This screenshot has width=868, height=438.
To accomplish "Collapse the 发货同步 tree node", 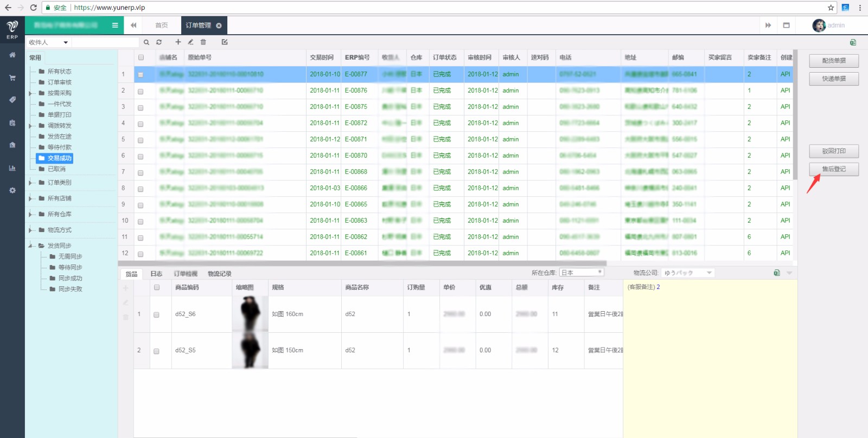I will click(x=30, y=246).
